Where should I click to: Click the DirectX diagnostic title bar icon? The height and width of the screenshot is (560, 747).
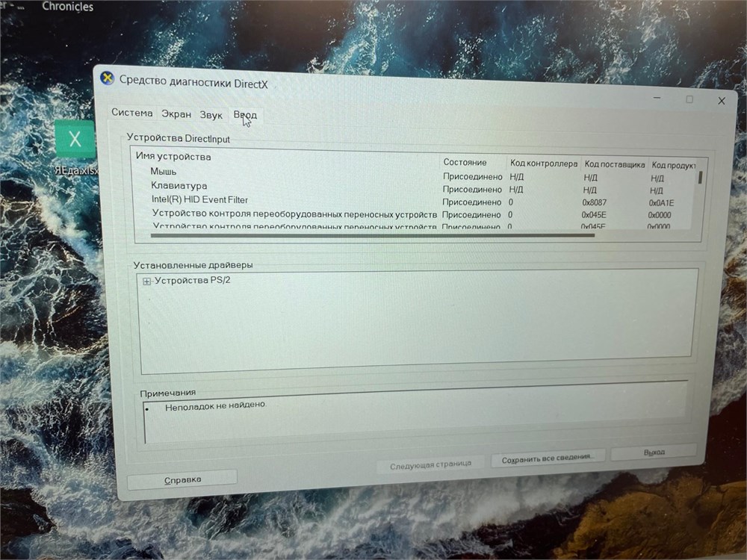click(x=107, y=78)
